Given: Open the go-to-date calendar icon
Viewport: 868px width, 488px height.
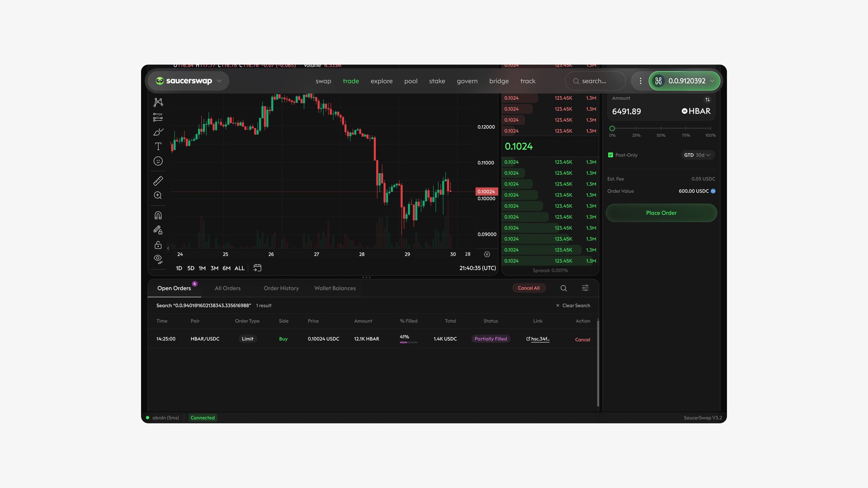Looking at the screenshot, I should click(x=257, y=268).
